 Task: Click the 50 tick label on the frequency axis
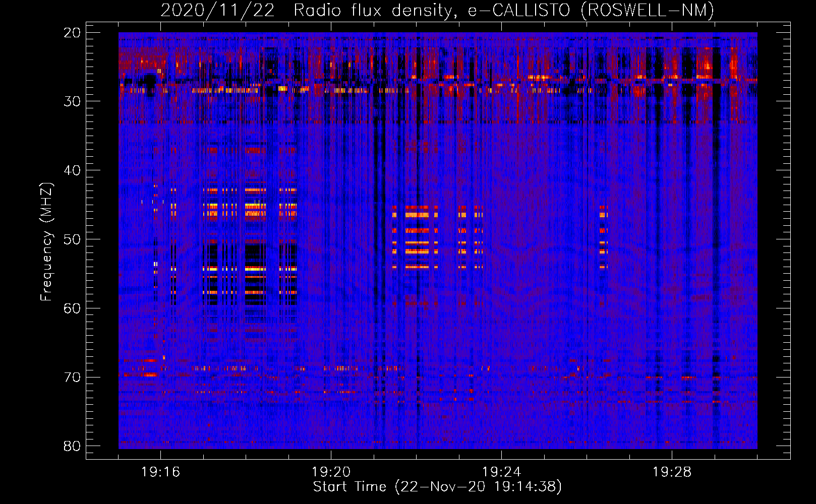73,239
